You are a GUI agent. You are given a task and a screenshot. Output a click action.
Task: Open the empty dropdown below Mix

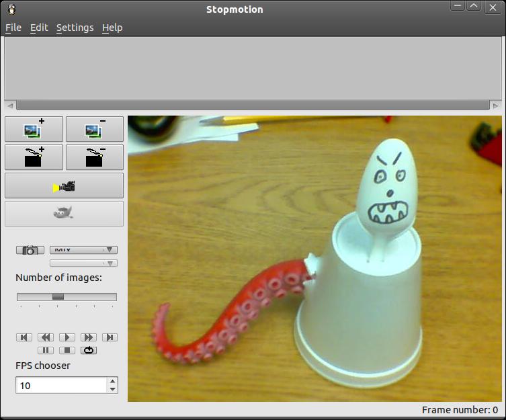click(x=83, y=263)
